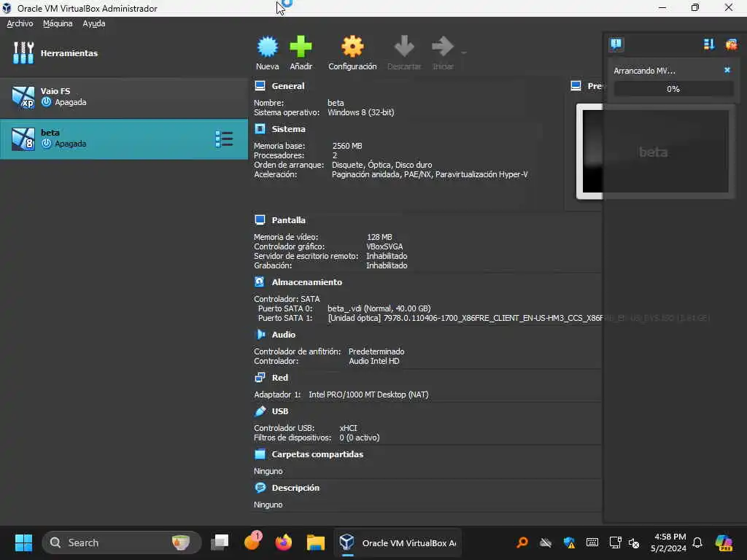Open Task View on the taskbar
747x560 pixels.
(x=220, y=542)
